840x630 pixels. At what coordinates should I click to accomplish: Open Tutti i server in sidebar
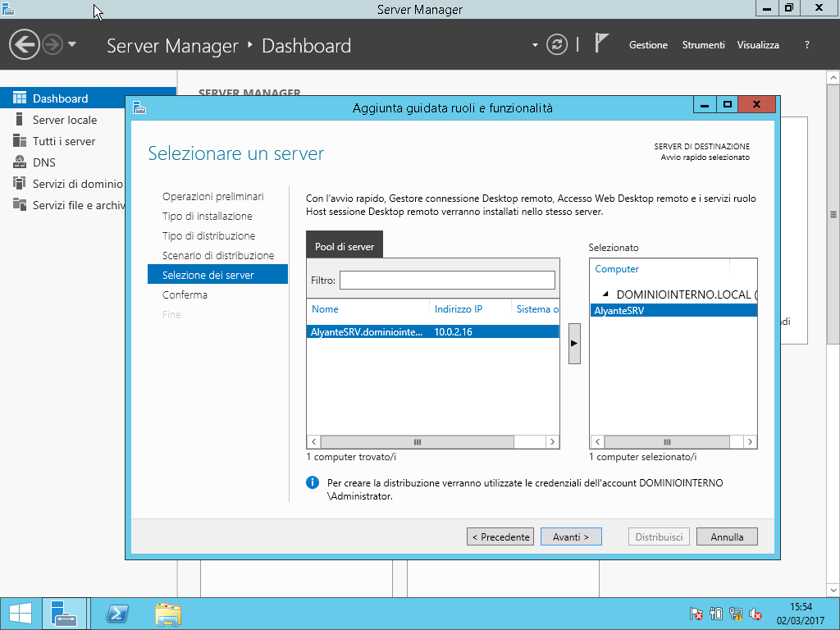tap(63, 141)
